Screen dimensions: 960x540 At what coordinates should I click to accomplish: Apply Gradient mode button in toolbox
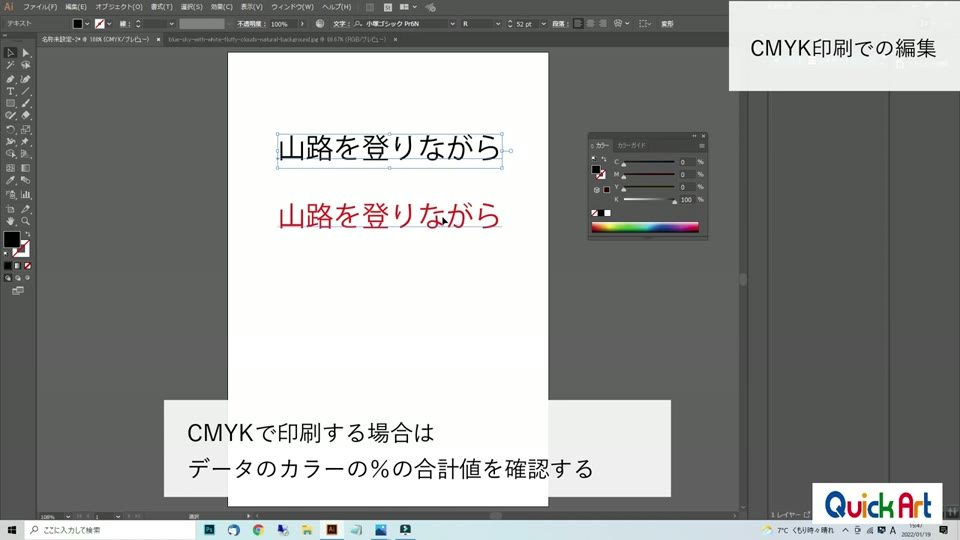pos(18,266)
